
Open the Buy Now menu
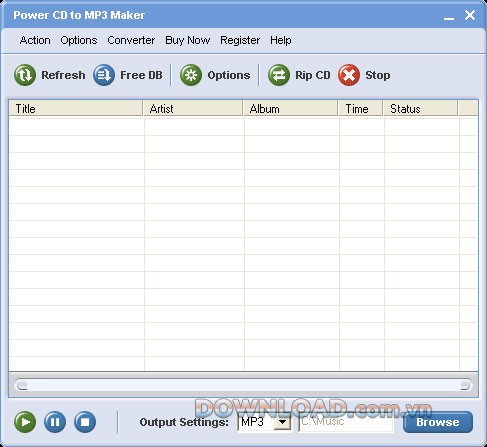coord(188,40)
